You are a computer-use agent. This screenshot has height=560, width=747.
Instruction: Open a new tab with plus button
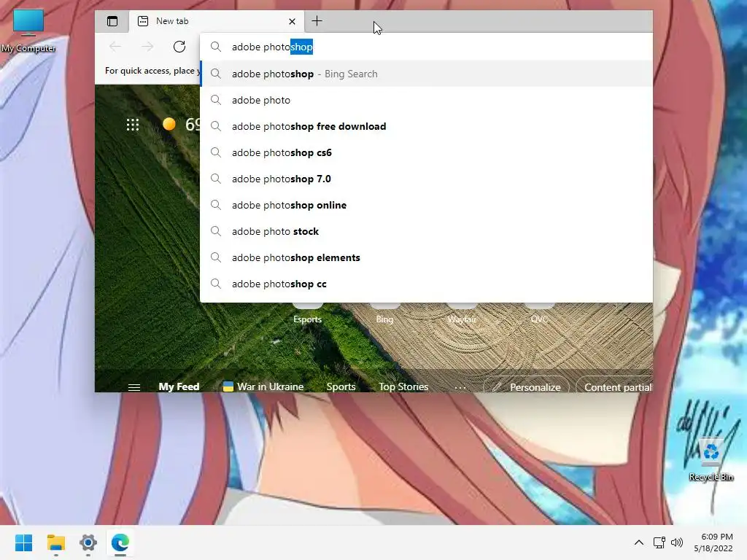tap(317, 21)
